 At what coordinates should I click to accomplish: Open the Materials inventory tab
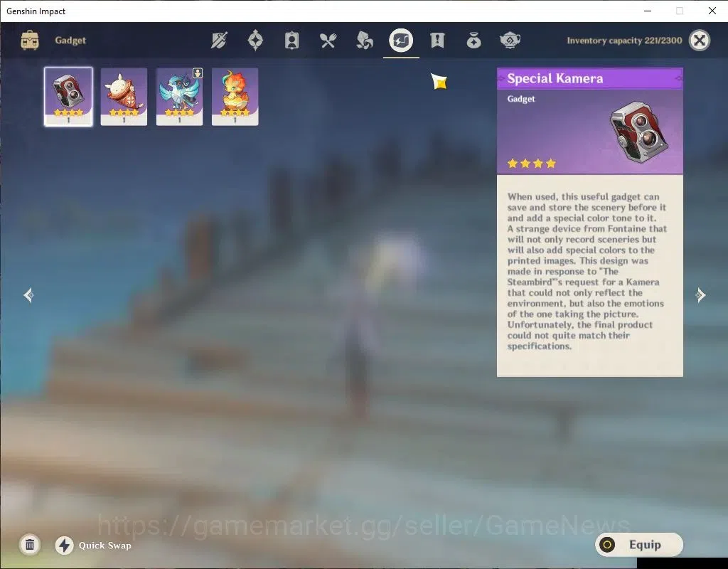click(365, 41)
